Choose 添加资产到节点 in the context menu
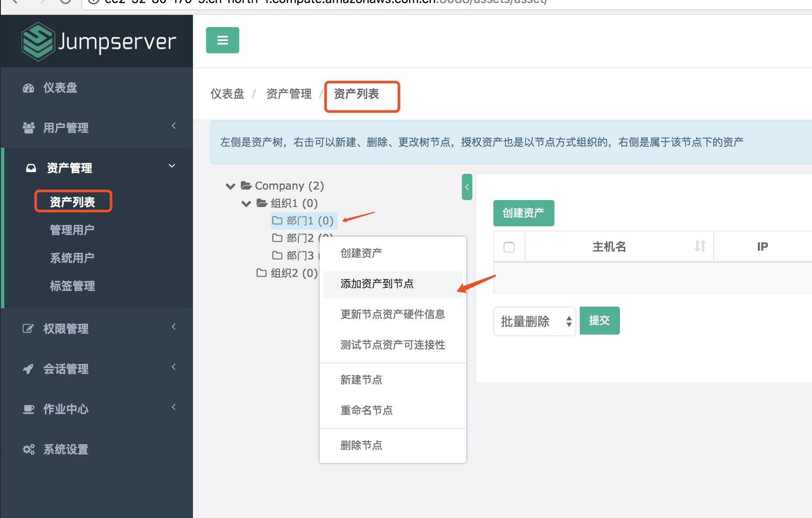The image size is (812, 518). pyautogui.click(x=393, y=284)
